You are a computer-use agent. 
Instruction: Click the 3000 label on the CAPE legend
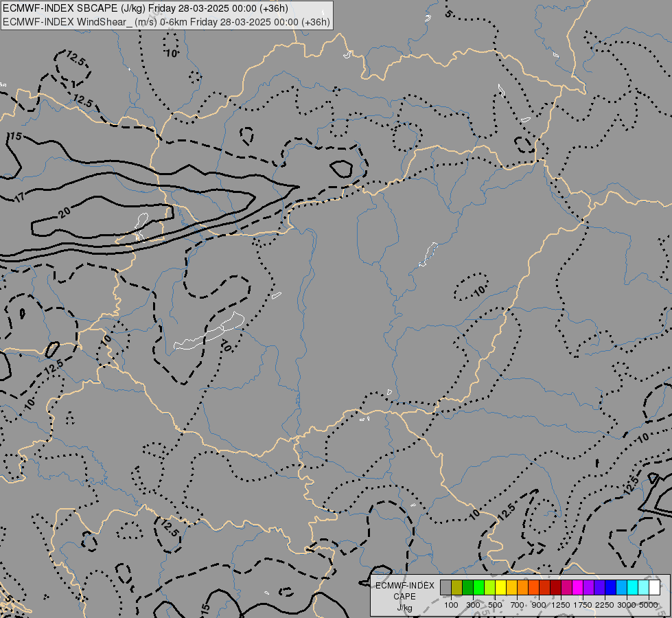(x=627, y=605)
